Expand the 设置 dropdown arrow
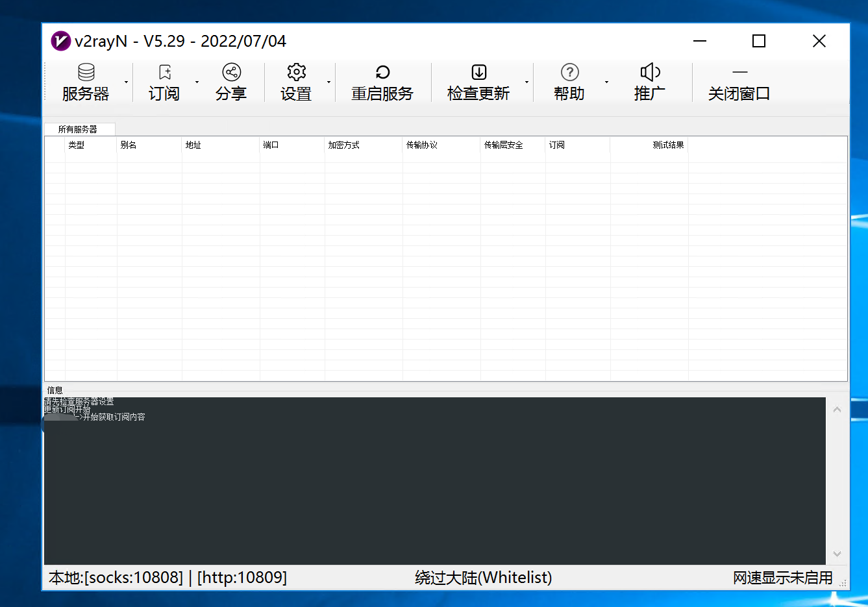Image resolution: width=868 pixels, height=607 pixels. coord(329,82)
